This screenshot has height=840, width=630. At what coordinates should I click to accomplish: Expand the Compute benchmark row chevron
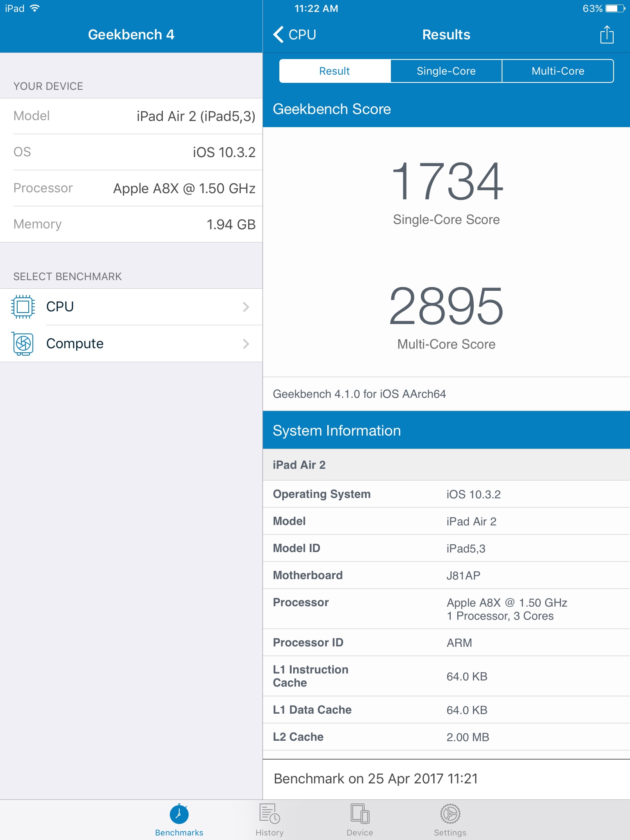click(x=246, y=344)
